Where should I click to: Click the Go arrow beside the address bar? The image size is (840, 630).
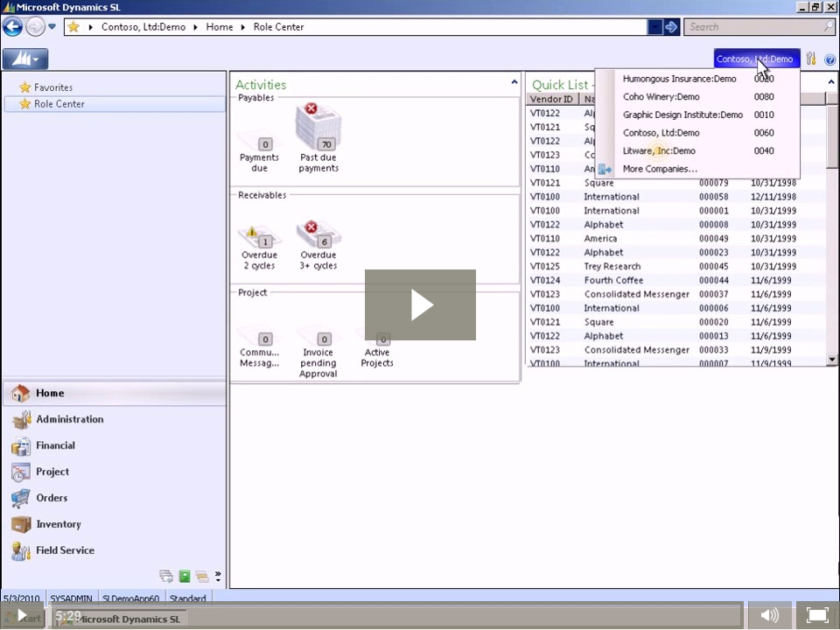671,27
